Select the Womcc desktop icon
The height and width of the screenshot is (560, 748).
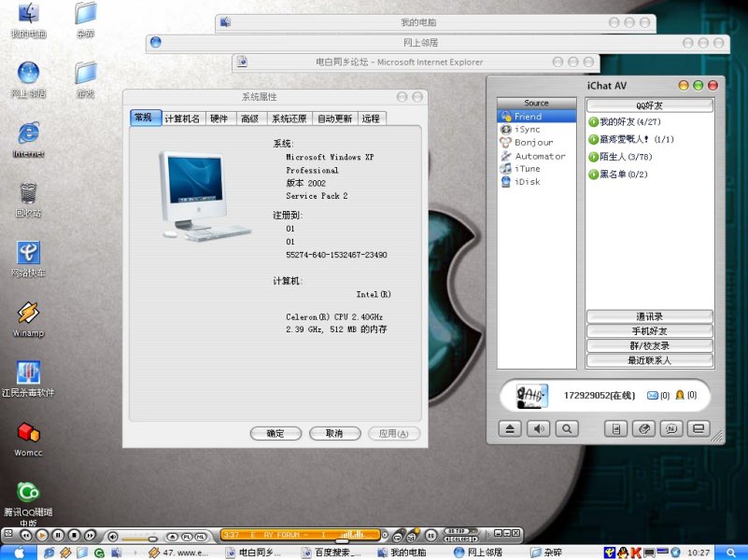(x=28, y=433)
